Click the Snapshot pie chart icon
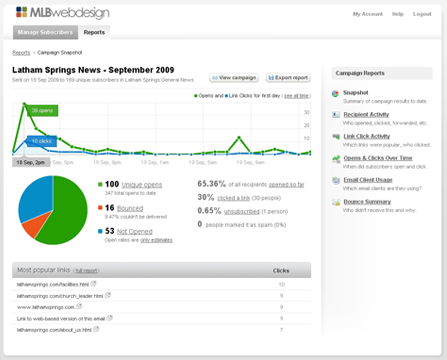This screenshot has width=447, height=360. (335, 93)
